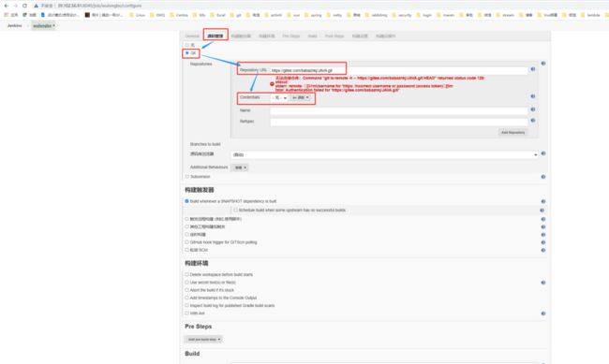Open the 源码库浏览器 dropdown

tap(384, 154)
